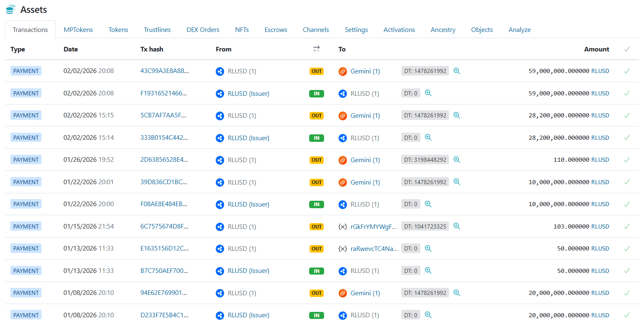The width and height of the screenshot is (644, 326).
Task: Click the swap direction arrows icon in the header
Action: pyautogui.click(x=316, y=49)
